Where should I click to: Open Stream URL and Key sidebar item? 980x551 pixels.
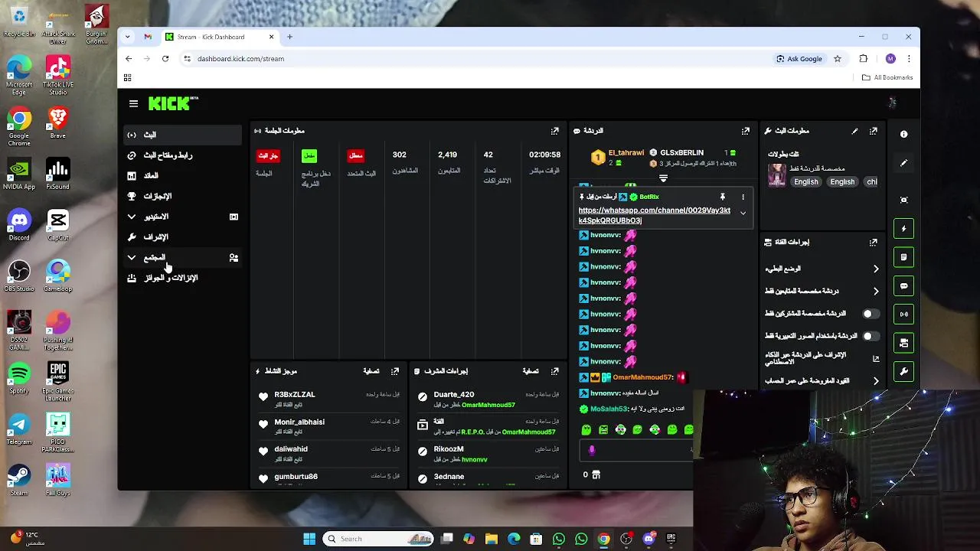coord(182,155)
